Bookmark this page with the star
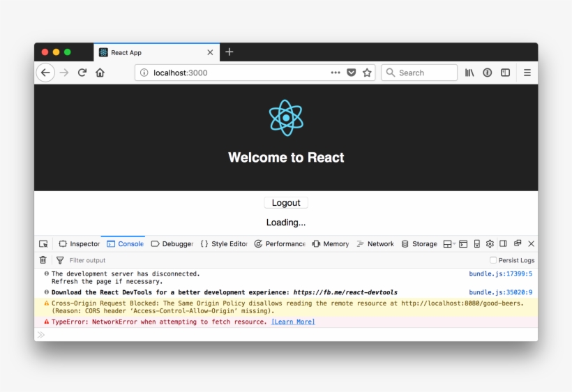Screen dimensions: 572x392 [367, 73]
